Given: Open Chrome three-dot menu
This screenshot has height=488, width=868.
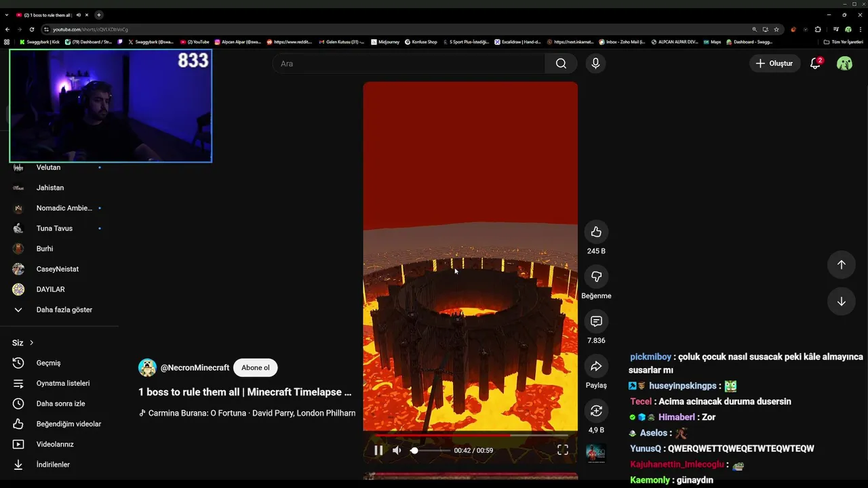Looking at the screenshot, I should tap(861, 30).
